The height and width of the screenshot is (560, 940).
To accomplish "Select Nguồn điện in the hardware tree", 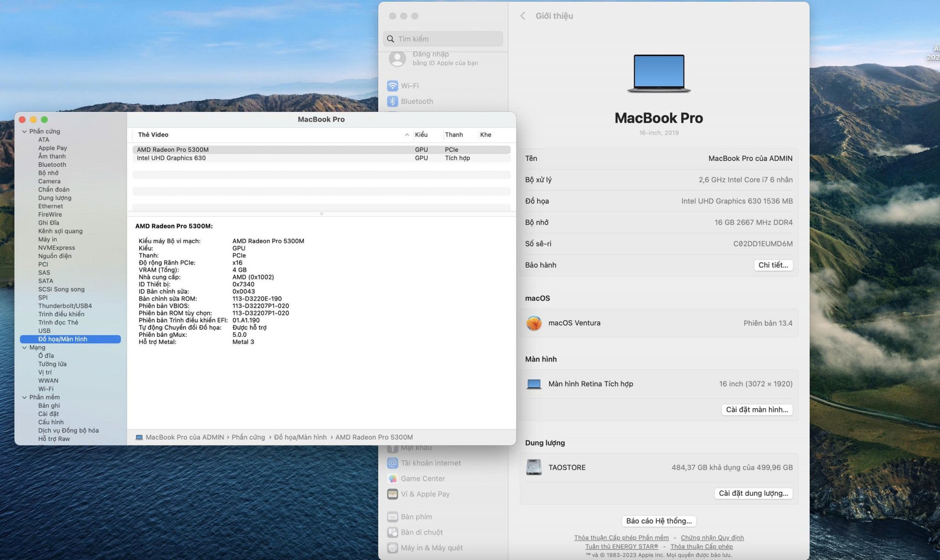I will [x=55, y=256].
